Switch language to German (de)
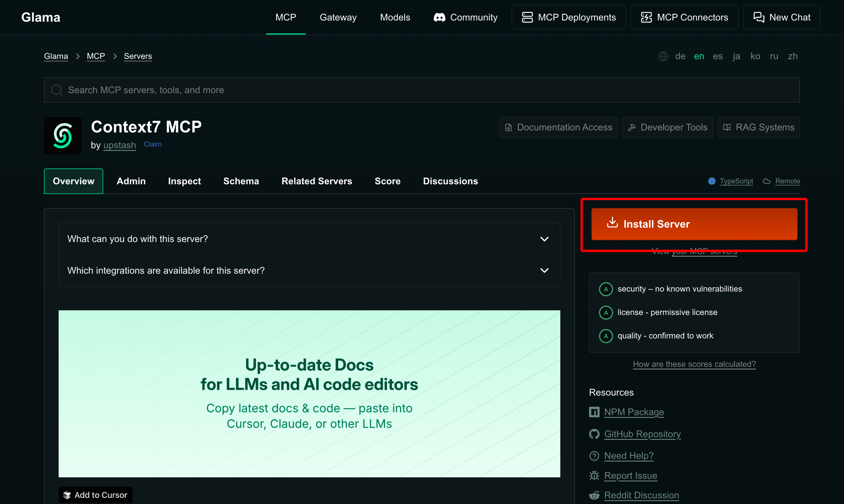The width and height of the screenshot is (844, 504). [x=680, y=56]
